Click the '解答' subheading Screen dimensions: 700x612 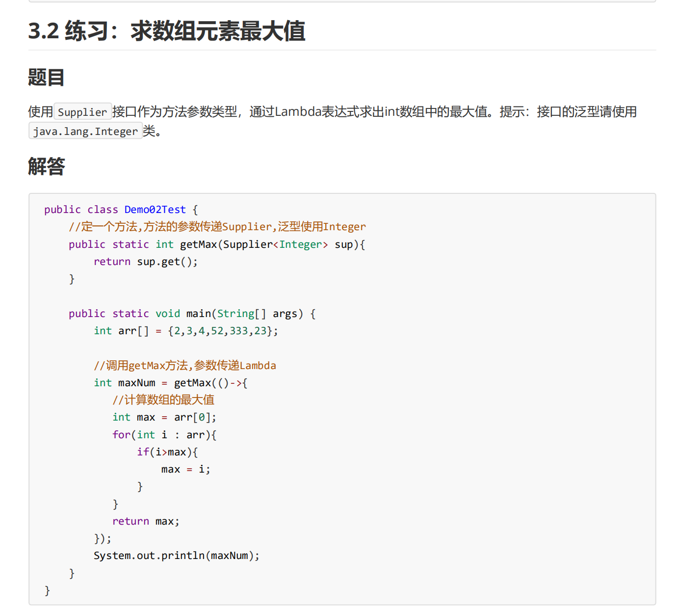46,166
